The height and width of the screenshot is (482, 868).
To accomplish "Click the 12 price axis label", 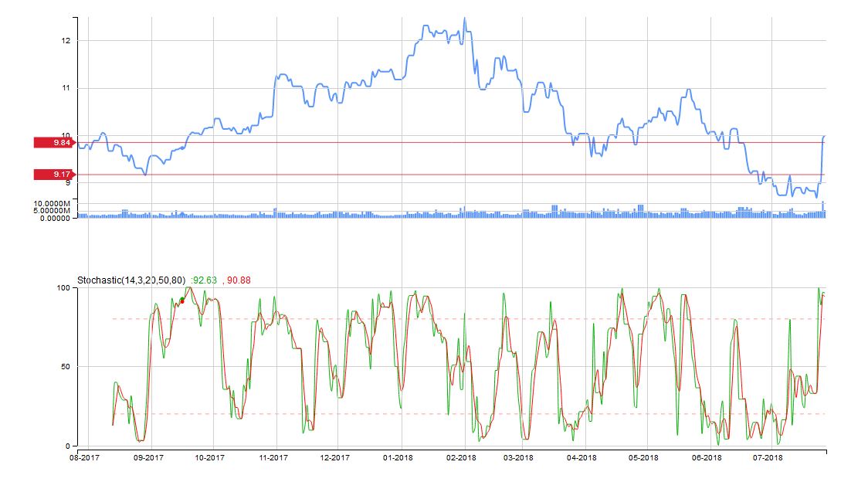I will (x=66, y=40).
